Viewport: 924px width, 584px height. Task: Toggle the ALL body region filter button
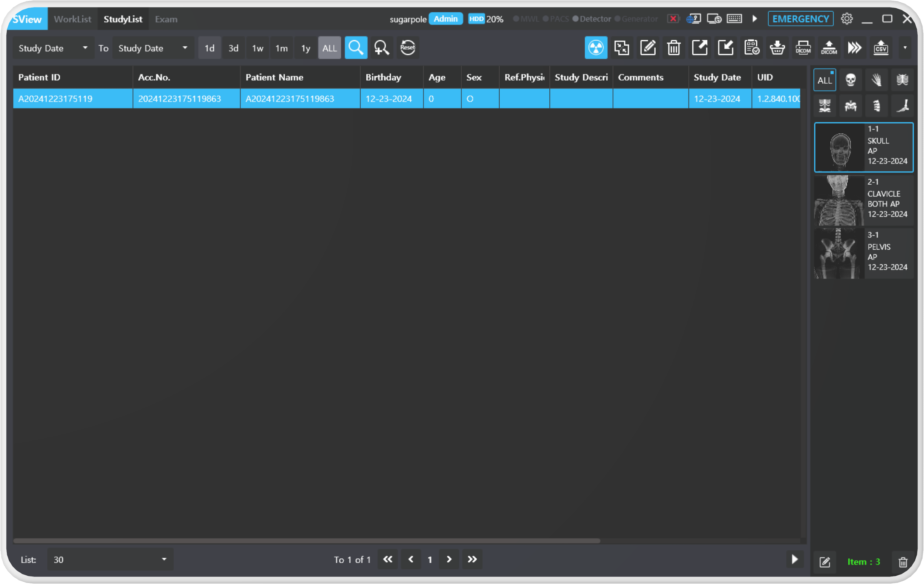click(x=825, y=79)
